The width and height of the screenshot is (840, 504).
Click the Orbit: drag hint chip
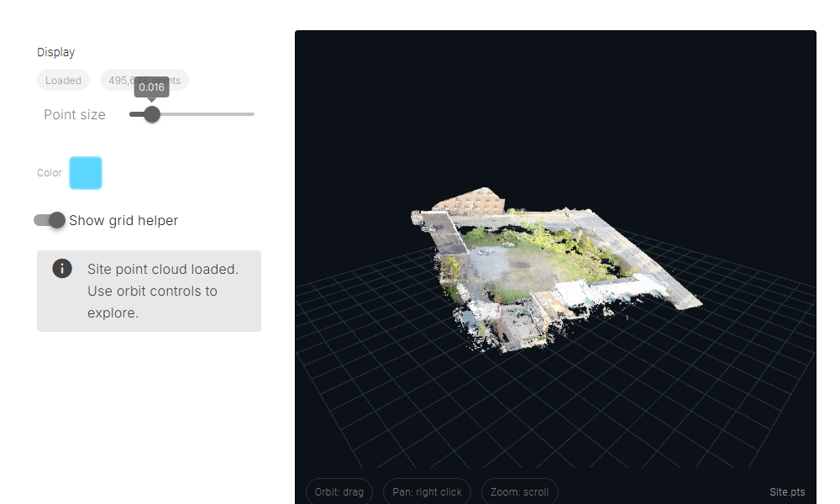pos(339,491)
